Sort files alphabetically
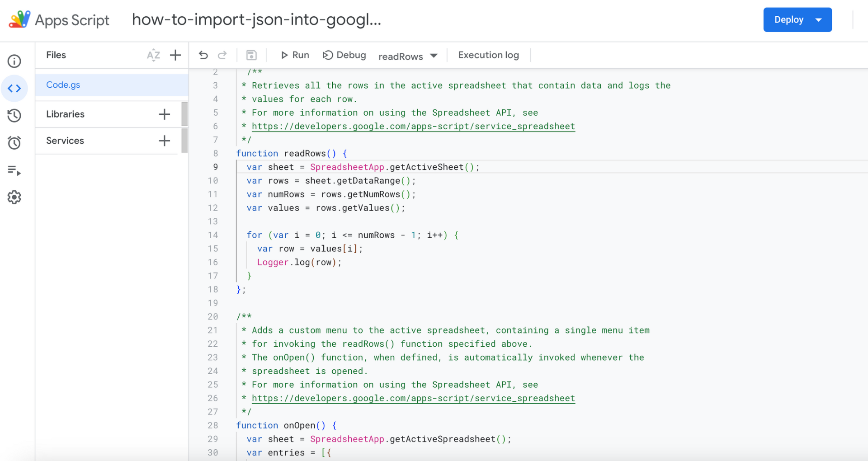The image size is (868, 461). [154, 55]
